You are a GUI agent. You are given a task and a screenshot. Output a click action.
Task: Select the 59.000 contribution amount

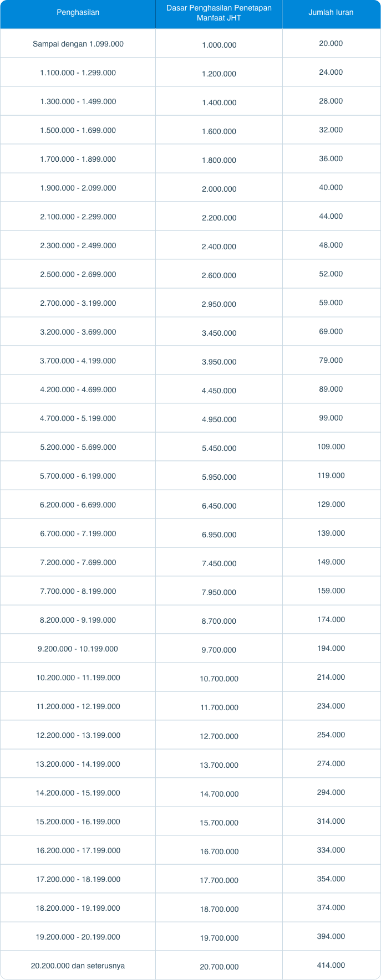point(331,302)
